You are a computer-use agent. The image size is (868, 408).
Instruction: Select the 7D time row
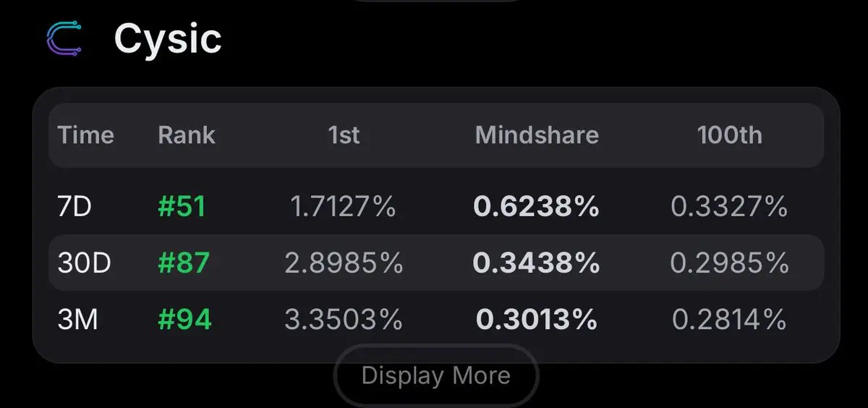pos(436,208)
